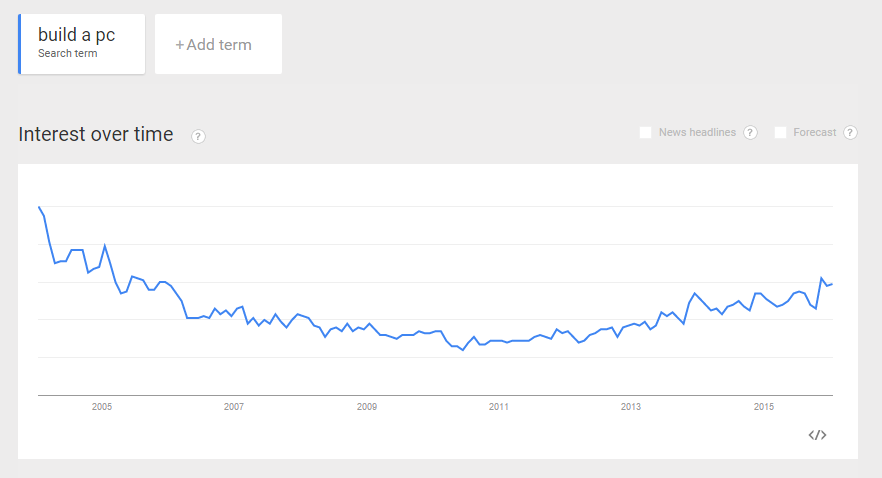Enable the Forecast checkbox
This screenshot has width=882, height=478.
[x=780, y=132]
